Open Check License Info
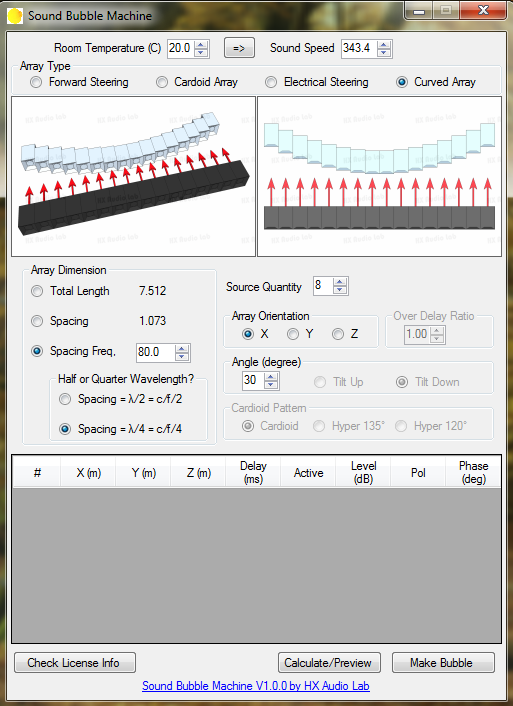 pos(75,663)
